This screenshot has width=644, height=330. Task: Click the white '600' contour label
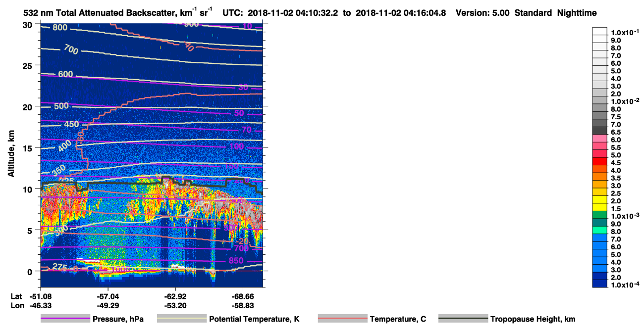tap(65, 74)
